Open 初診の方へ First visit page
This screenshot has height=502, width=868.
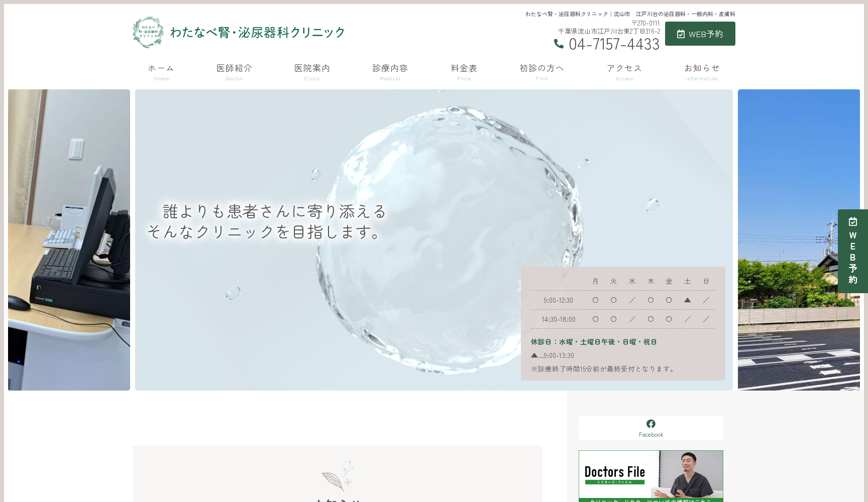click(x=541, y=68)
